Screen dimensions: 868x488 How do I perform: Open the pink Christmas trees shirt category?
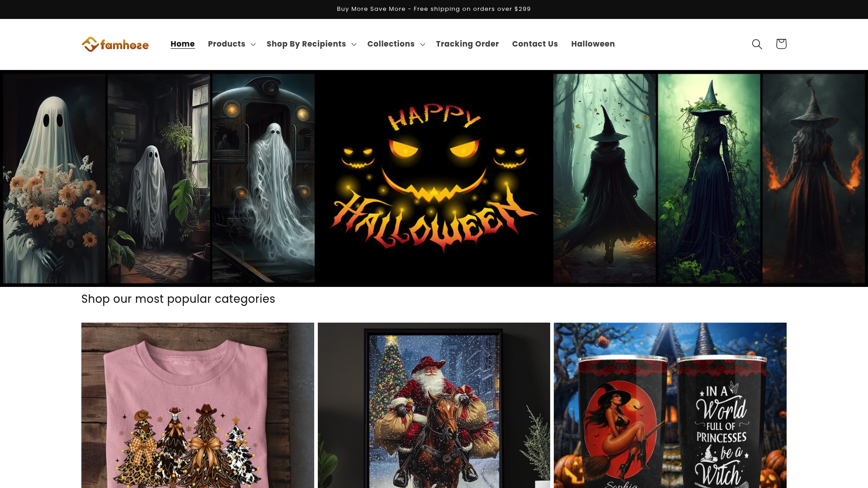coord(198,405)
